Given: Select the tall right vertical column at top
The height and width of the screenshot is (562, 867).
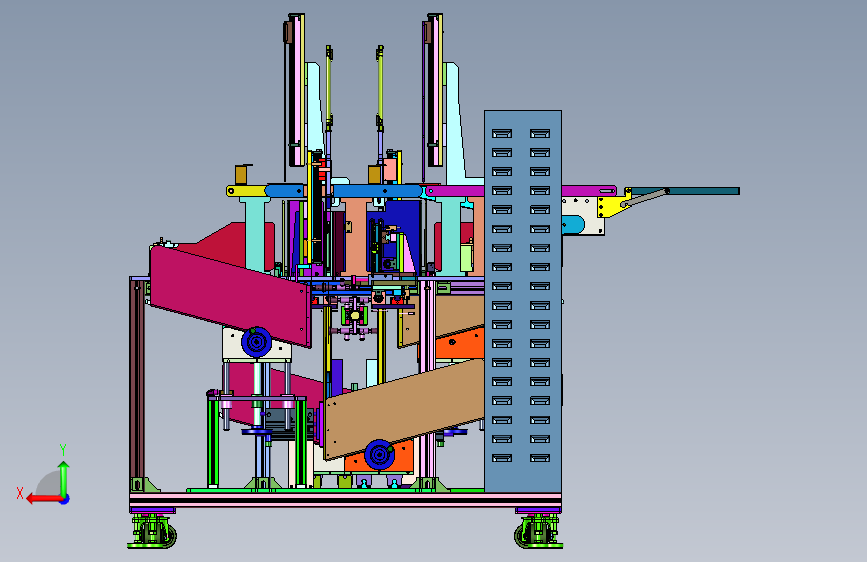Looking at the screenshot, I should coord(433,90).
